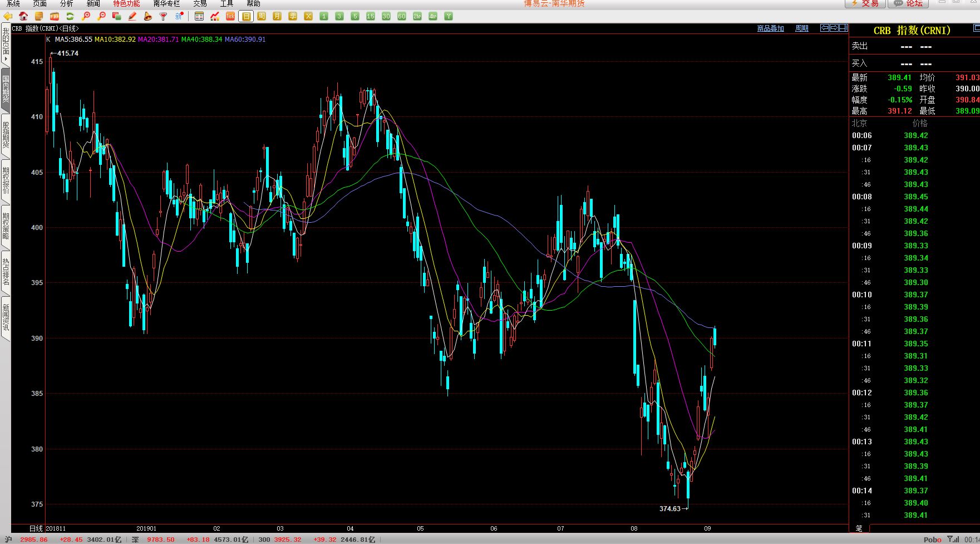Switch to Tick chart
The image size is (980, 544).
tap(230, 17)
